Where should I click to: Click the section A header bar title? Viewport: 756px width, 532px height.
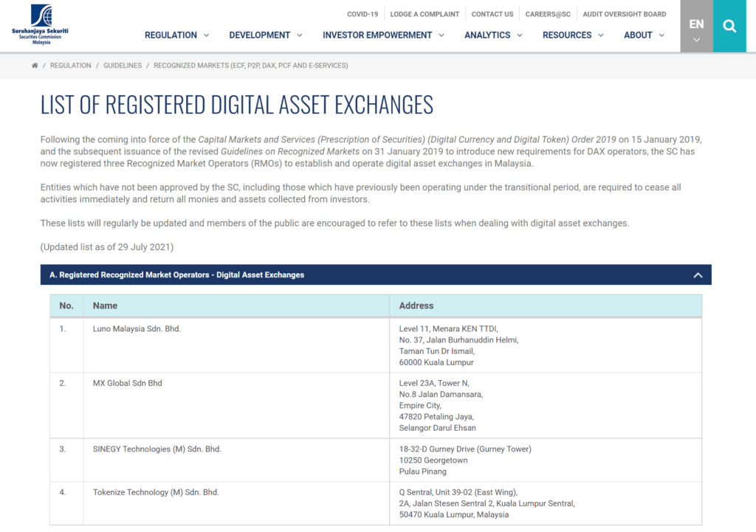coord(177,274)
